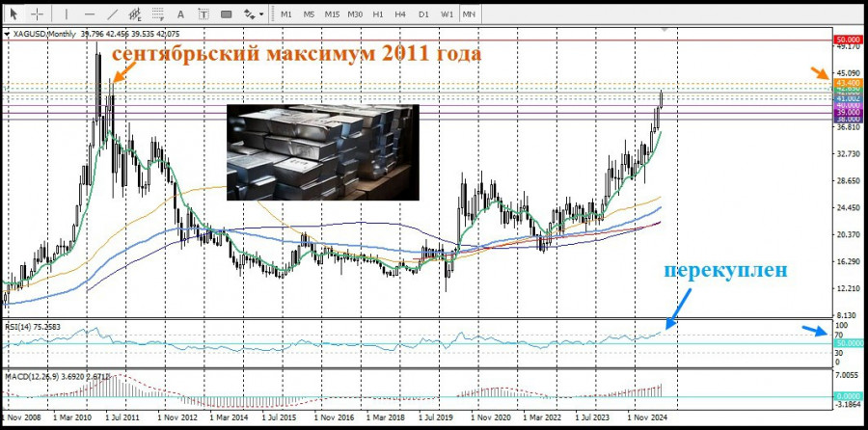Toggle the M1 timeframe
The height and width of the screenshot is (430, 868).
[x=286, y=13]
